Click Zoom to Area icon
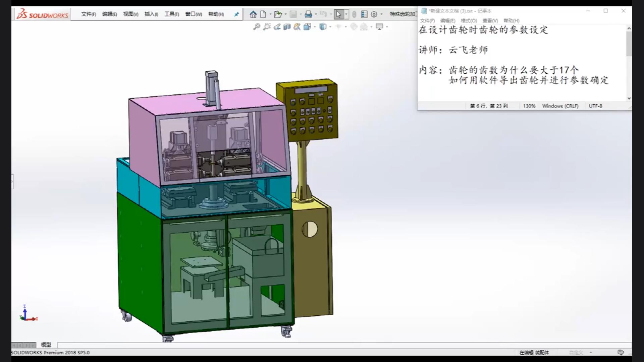644x362 pixels. (x=267, y=27)
